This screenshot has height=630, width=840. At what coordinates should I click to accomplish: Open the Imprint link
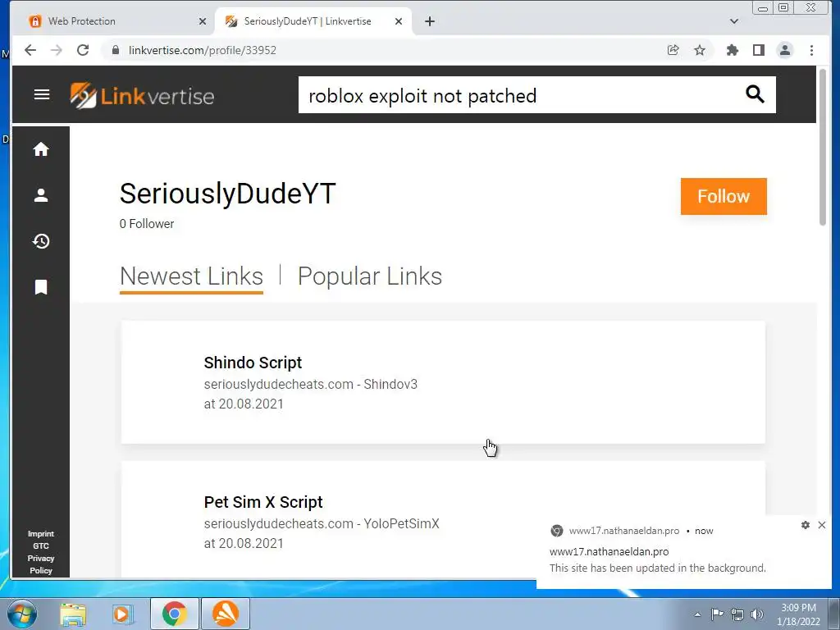tap(41, 533)
